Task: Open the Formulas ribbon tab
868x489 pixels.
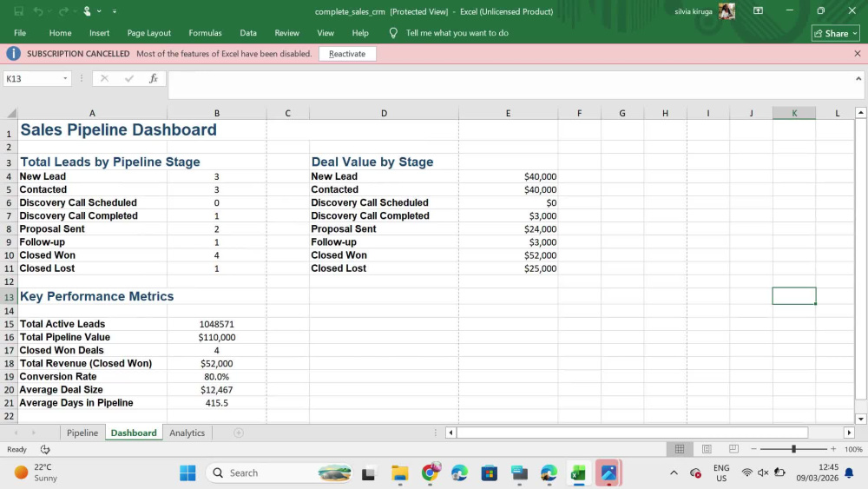Action: pyautogui.click(x=206, y=33)
